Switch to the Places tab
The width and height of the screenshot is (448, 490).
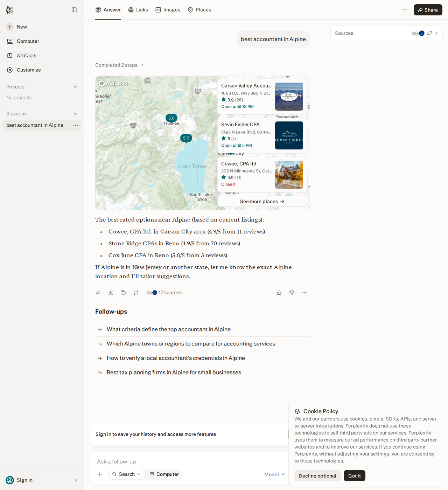pyautogui.click(x=199, y=10)
